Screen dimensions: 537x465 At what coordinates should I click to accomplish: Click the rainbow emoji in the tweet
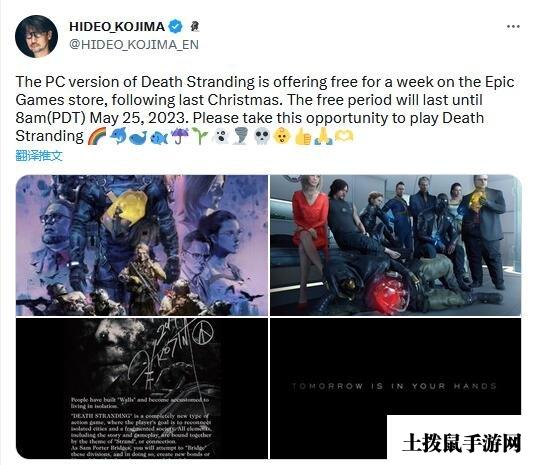tap(97, 136)
